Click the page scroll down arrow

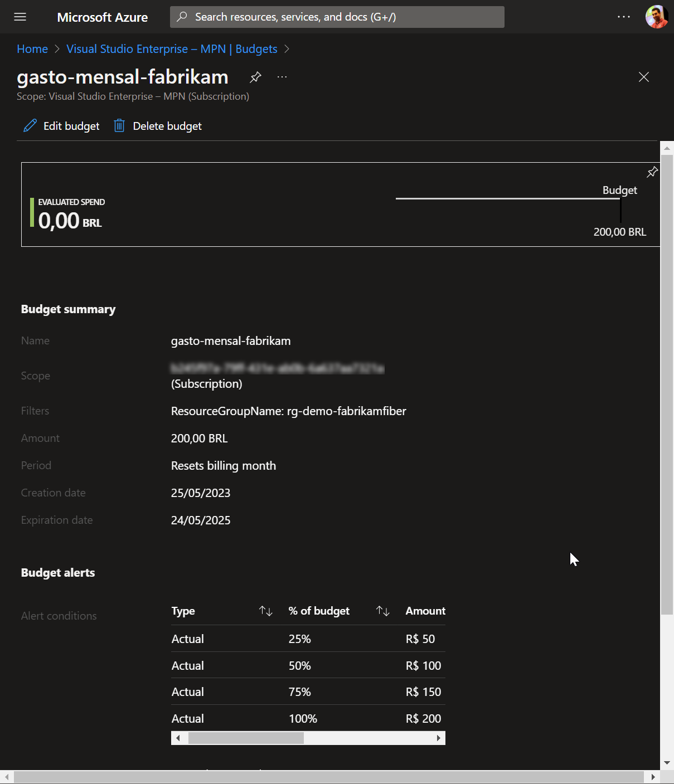667,763
